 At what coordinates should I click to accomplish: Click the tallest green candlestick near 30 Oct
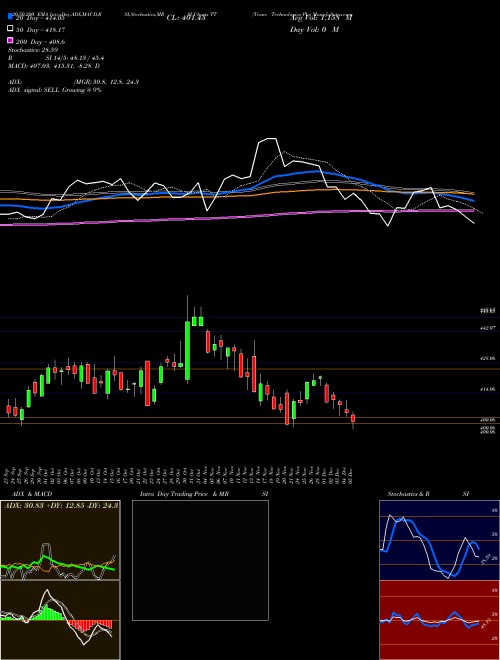(x=187, y=350)
